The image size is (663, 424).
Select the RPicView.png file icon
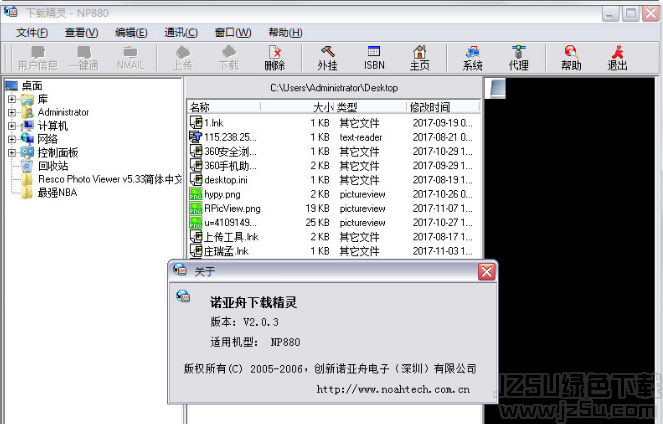click(195, 208)
